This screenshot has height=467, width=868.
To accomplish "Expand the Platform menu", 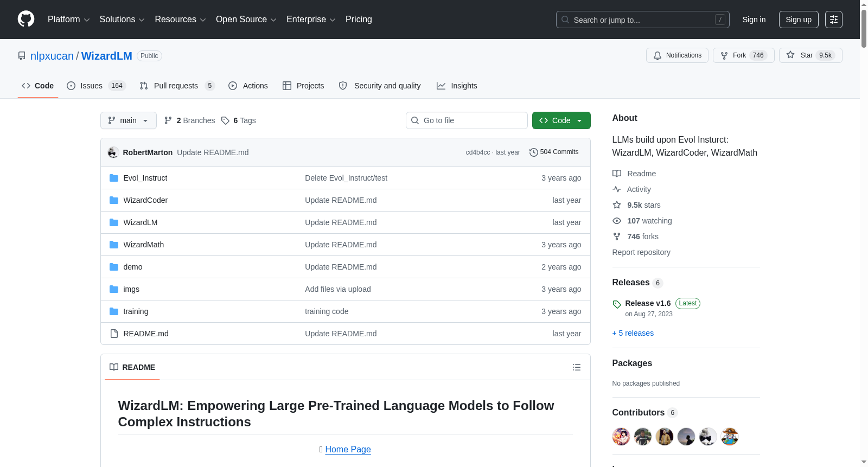I will (x=69, y=20).
